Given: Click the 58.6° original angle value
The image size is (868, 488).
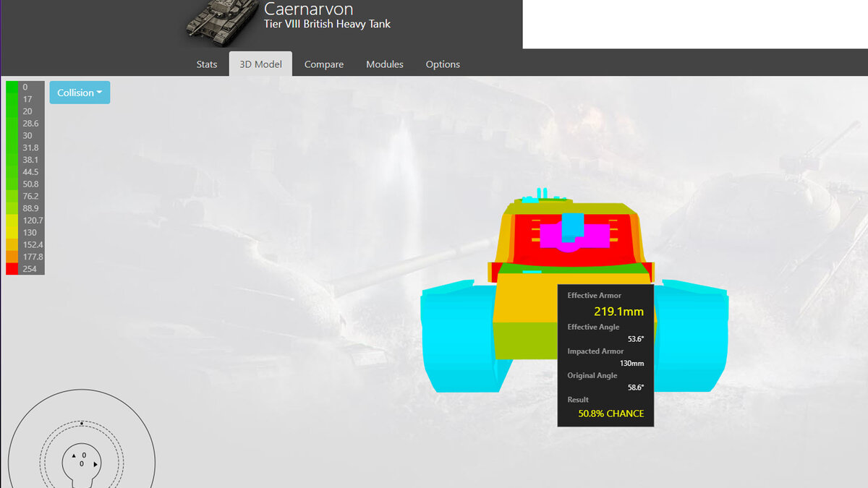Looking at the screenshot, I should pos(636,388).
